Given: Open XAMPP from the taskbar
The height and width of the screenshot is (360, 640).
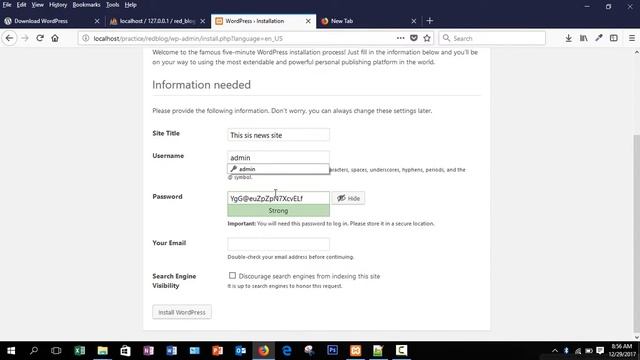Looking at the screenshot, I should tap(356, 351).
